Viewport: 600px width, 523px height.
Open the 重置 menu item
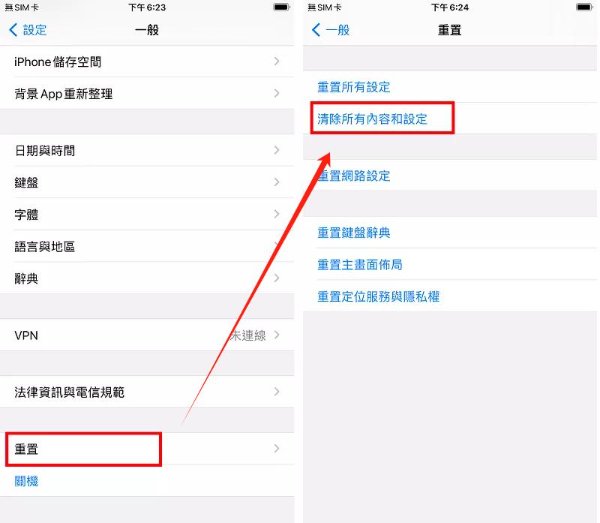[147, 449]
